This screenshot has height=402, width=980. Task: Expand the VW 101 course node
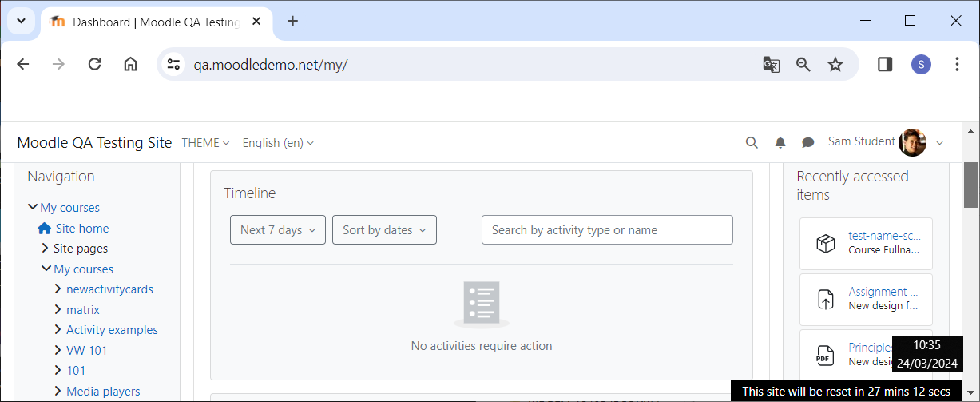[x=58, y=351]
